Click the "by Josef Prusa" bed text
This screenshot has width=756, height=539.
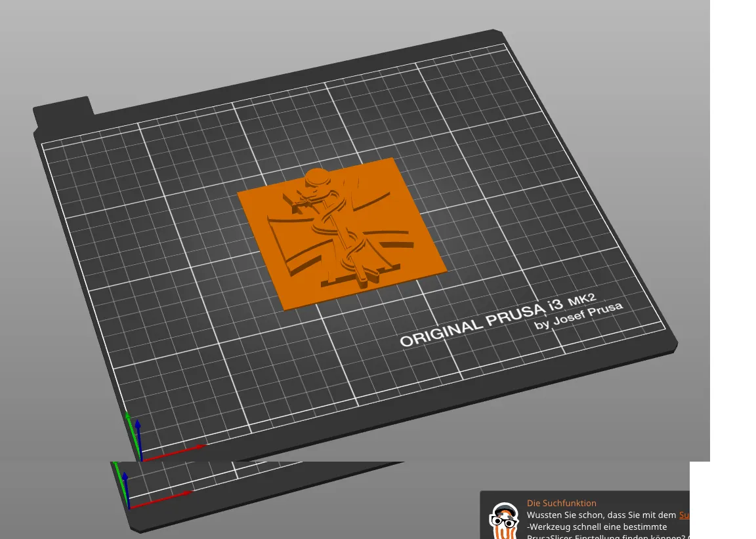click(x=578, y=315)
